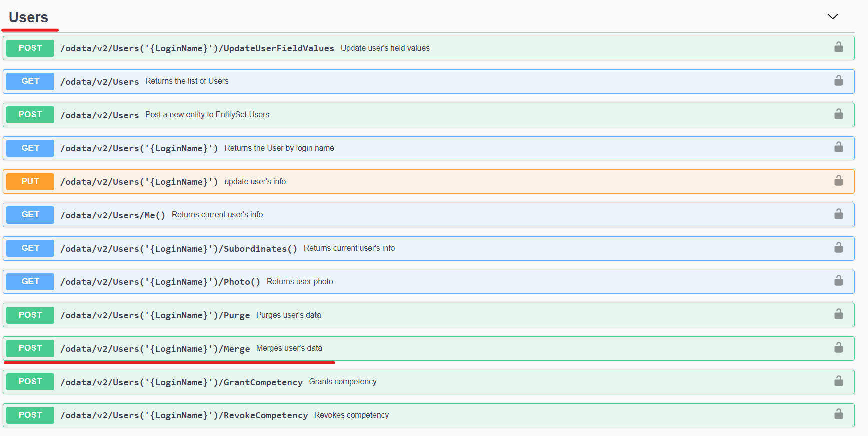
Task: Click lock icon on Purge endpoint row
Action: [x=838, y=314]
